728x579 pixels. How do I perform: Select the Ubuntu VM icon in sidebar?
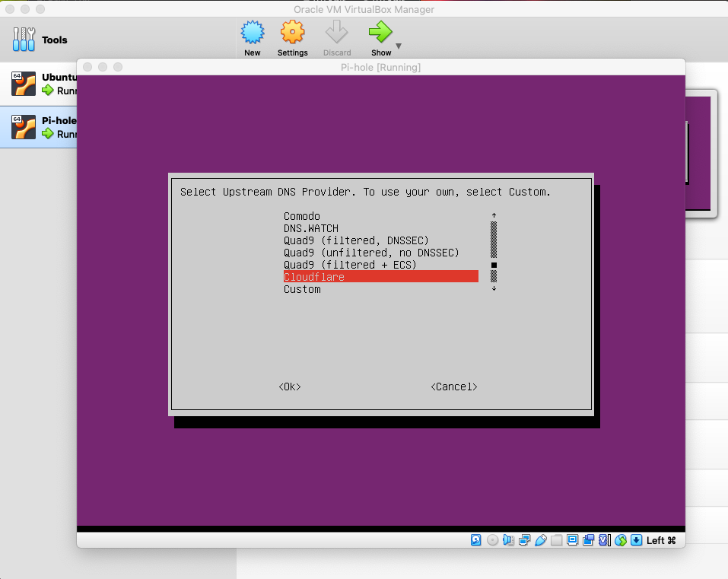[x=24, y=84]
